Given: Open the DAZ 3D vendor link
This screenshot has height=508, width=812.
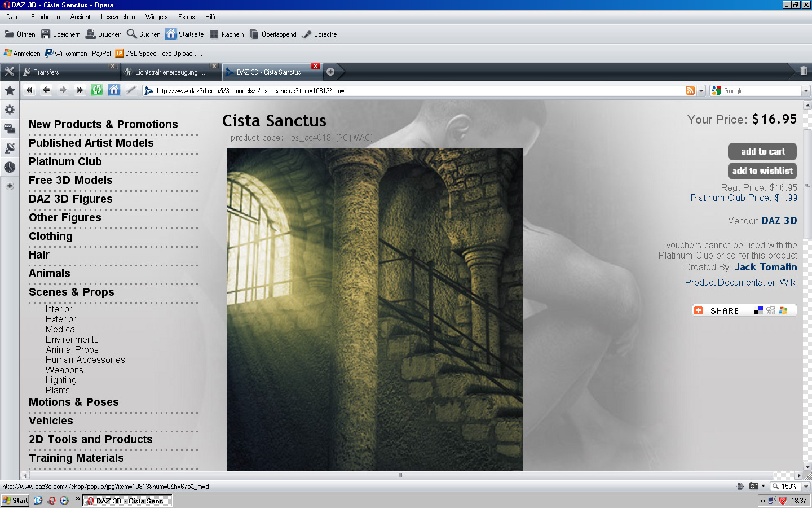Looking at the screenshot, I should tap(779, 221).
